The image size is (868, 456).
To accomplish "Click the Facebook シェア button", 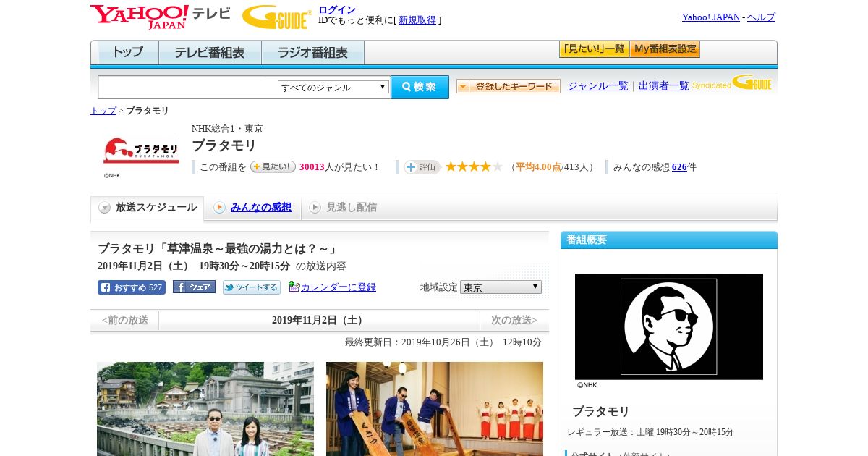I will click(x=194, y=287).
